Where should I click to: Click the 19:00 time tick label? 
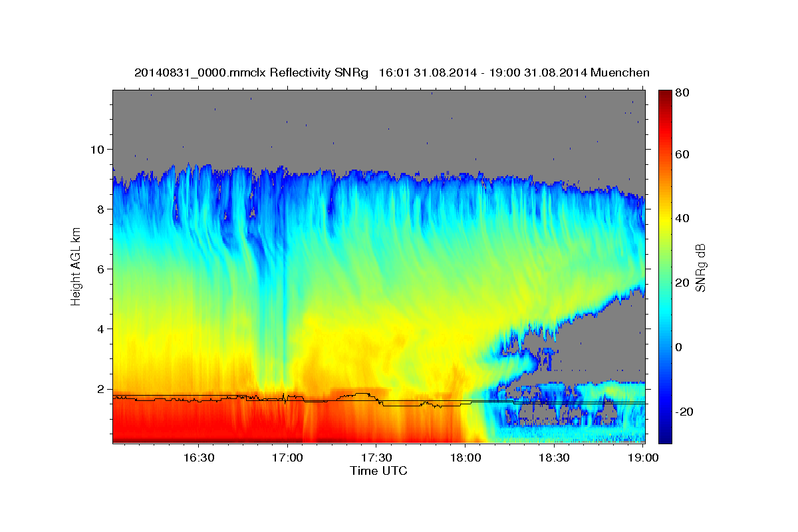click(643, 458)
